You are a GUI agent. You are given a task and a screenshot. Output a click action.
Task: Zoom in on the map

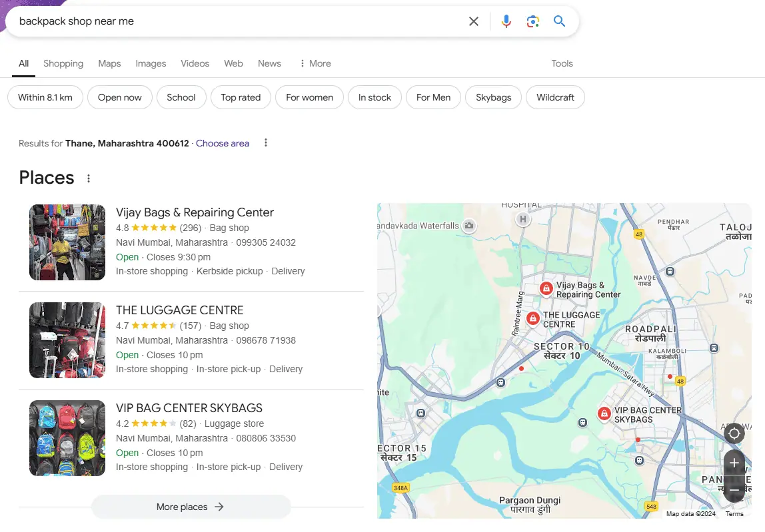click(x=734, y=463)
